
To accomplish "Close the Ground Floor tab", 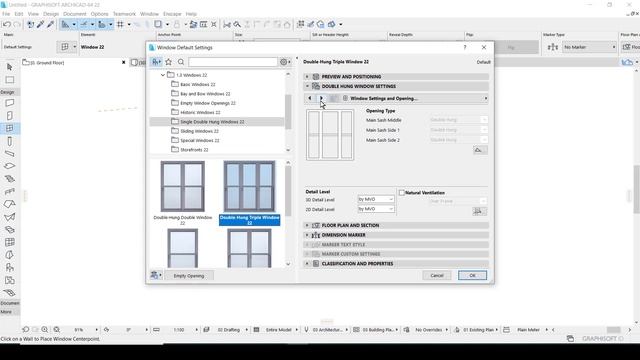I will point(124,62).
